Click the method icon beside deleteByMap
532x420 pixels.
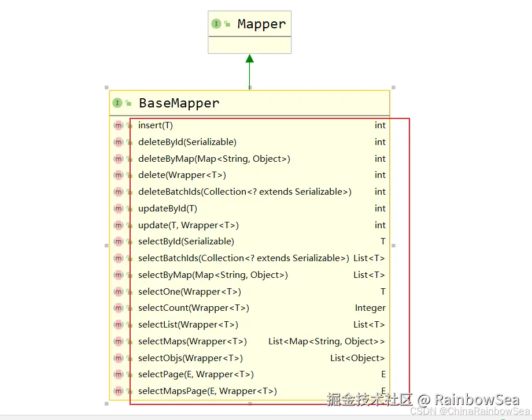coord(118,159)
